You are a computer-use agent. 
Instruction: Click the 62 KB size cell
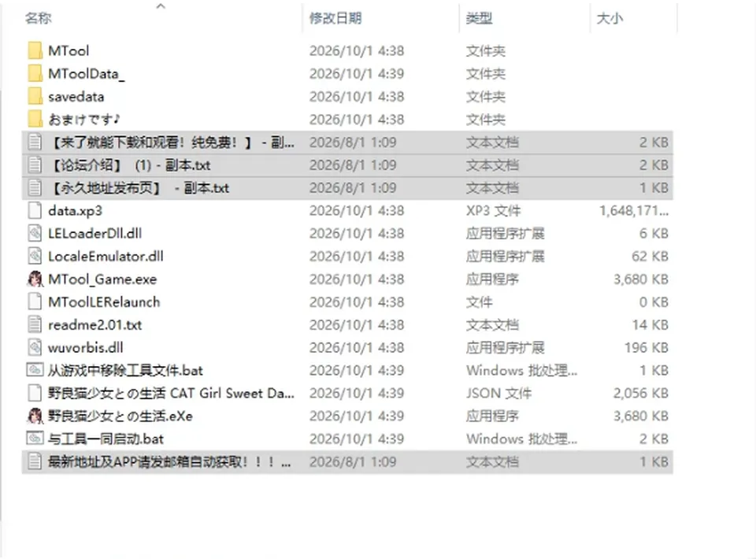pyautogui.click(x=650, y=256)
